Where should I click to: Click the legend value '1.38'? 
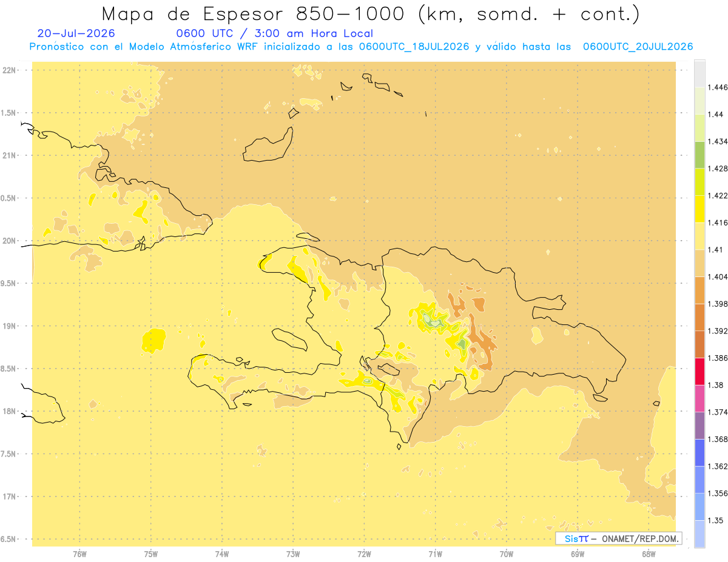(x=716, y=385)
